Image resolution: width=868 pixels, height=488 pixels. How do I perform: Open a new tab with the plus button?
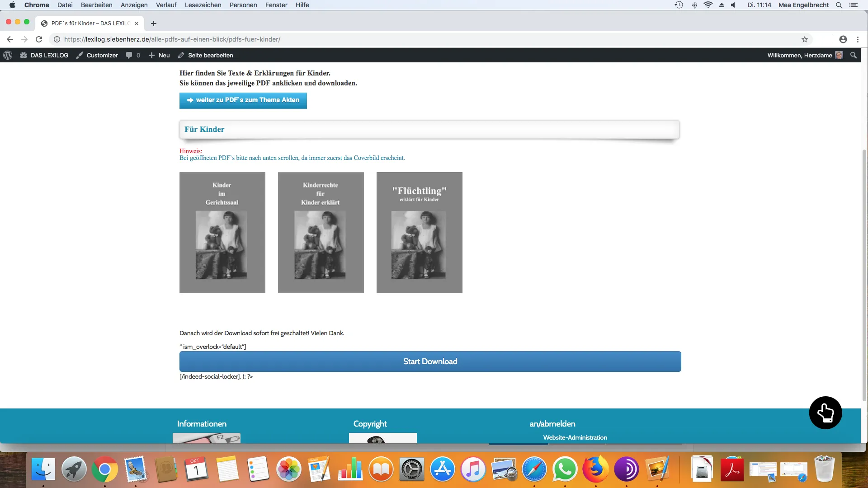point(154,23)
